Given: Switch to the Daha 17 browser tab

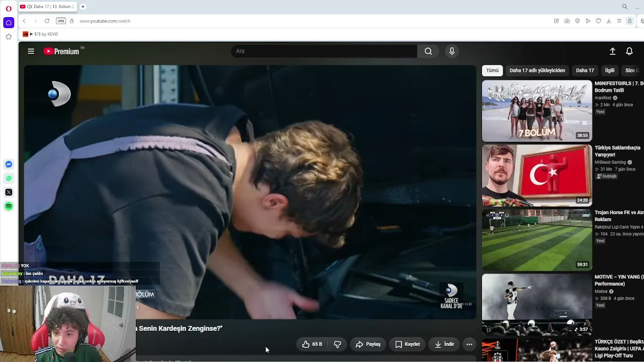Looking at the screenshot, I should click(x=47, y=7).
